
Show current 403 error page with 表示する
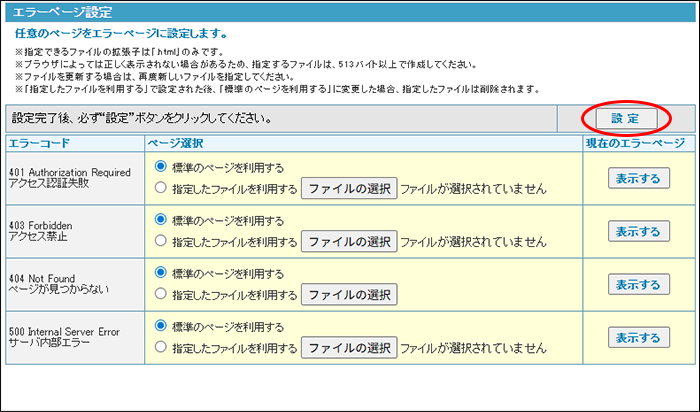pyautogui.click(x=638, y=231)
